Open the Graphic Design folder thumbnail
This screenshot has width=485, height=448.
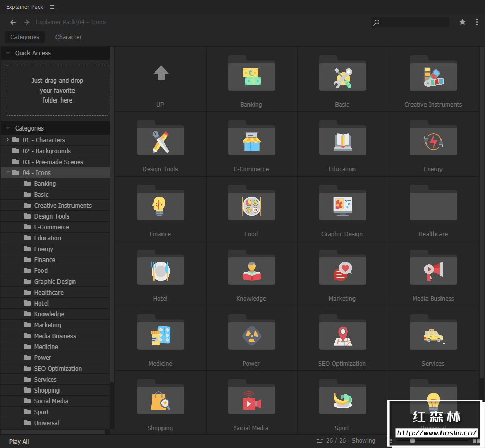[343, 203]
